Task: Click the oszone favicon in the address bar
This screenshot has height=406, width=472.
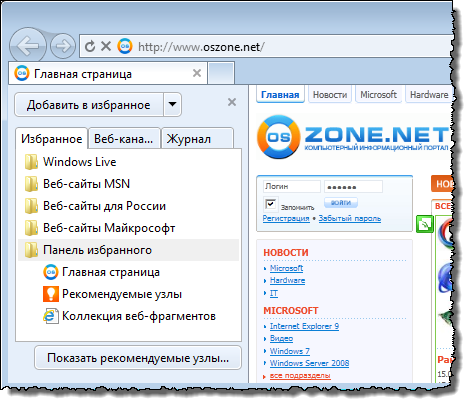Action: point(125,46)
